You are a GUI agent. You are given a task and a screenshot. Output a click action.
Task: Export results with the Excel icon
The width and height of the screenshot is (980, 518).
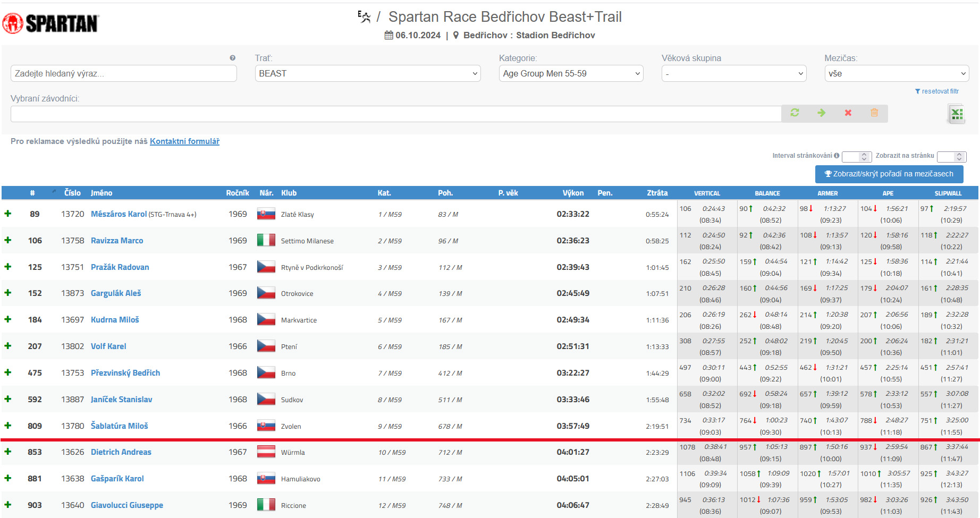pos(957,114)
